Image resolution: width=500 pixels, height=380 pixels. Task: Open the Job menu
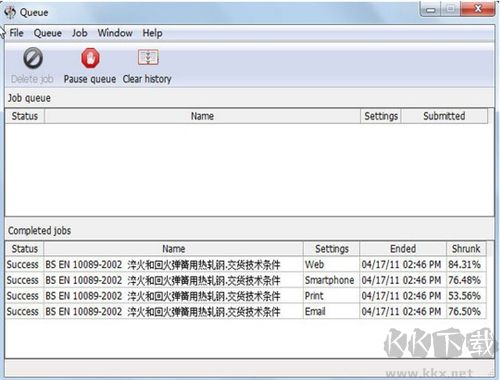click(80, 33)
